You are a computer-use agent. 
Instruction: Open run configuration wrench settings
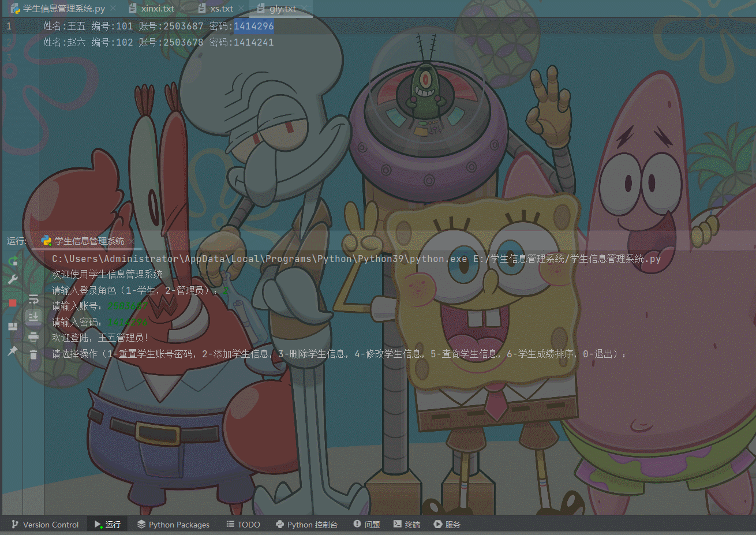[13, 279]
